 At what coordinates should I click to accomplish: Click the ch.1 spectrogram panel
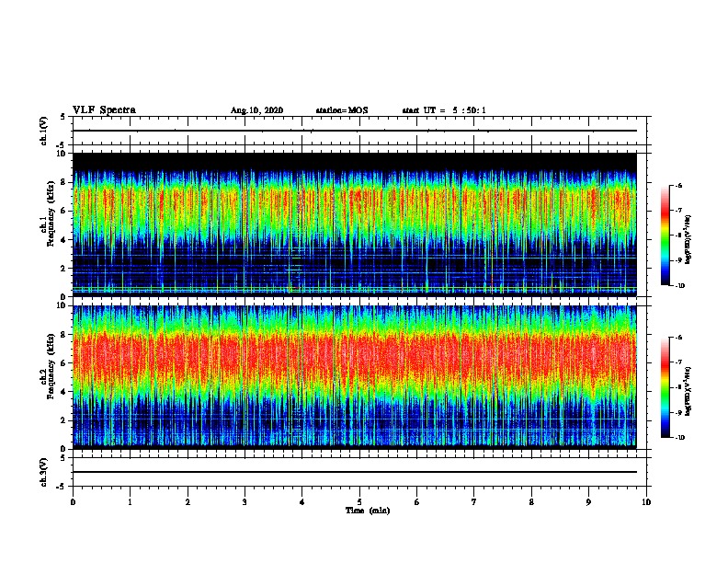(355, 224)
